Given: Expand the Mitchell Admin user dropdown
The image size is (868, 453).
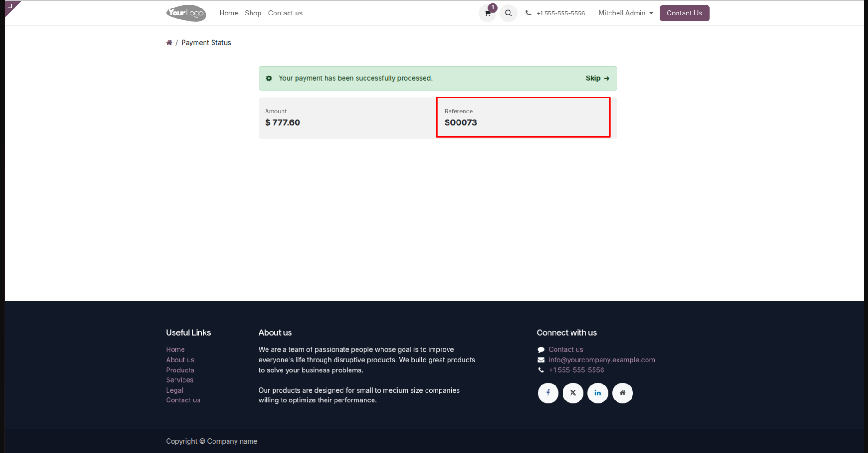Looking at the screenshot, I should (x=625, y=13).
